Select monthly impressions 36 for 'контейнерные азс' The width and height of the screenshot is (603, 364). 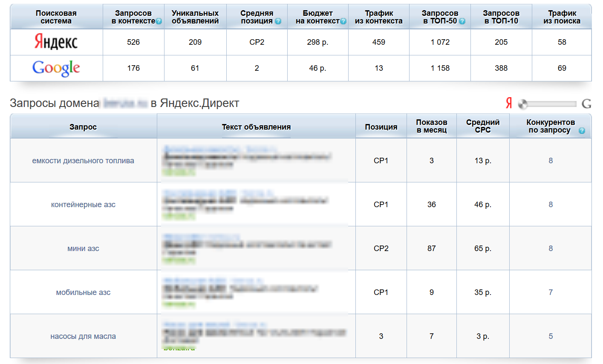point(432,205)
